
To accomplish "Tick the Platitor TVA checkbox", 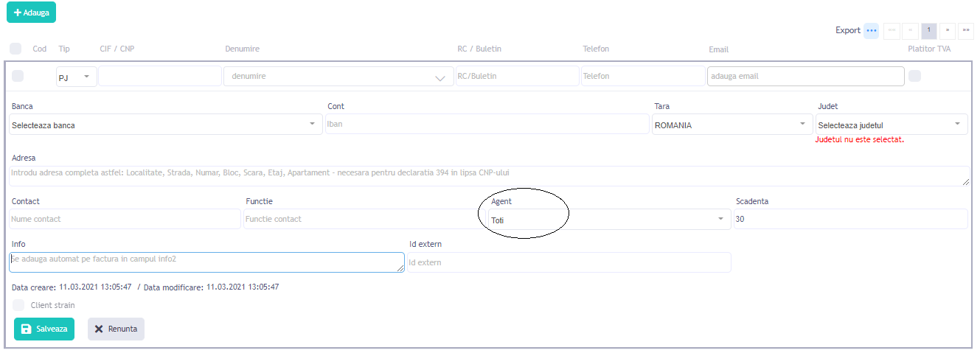I will [914, 76].
